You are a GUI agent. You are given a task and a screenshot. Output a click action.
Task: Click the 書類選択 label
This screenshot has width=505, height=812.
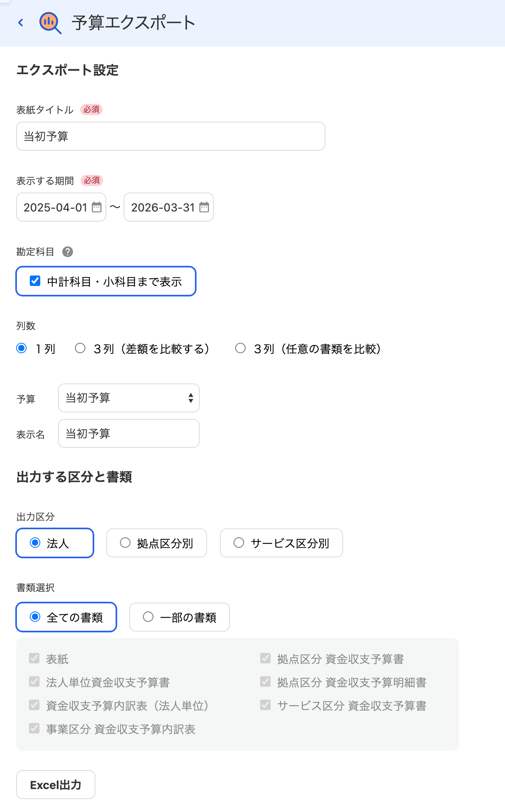(x=35, y=588)
